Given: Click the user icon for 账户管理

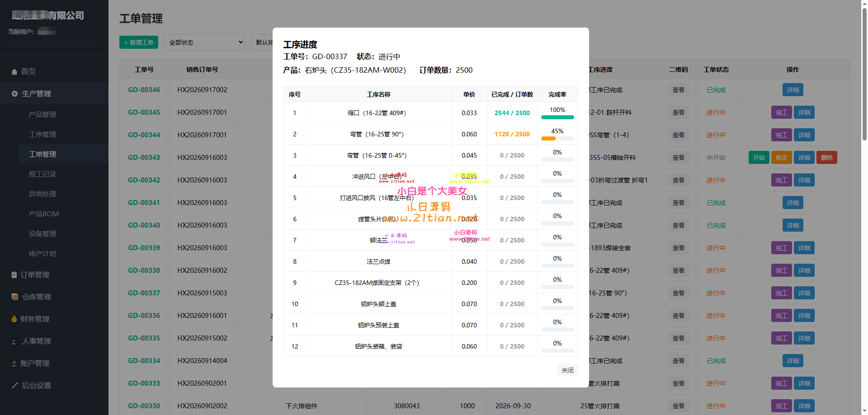Looking at the screenshot, I should click(14, 364).
